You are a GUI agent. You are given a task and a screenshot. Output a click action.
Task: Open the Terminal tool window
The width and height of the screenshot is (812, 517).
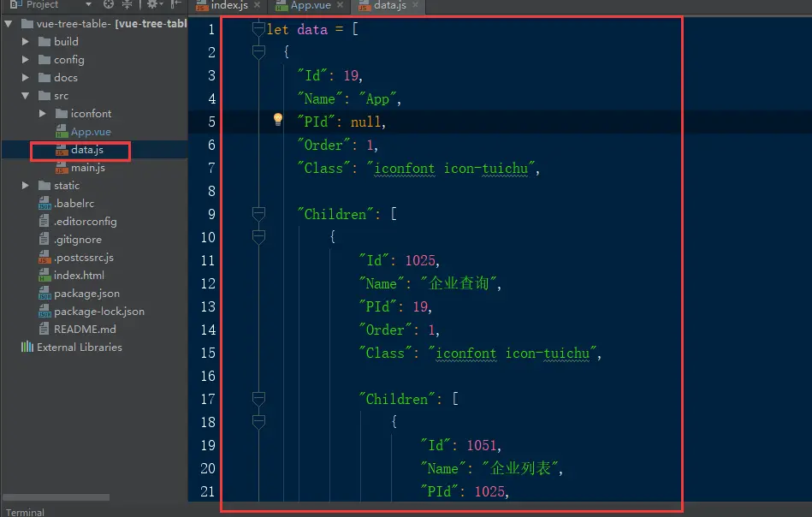point(25,512)
